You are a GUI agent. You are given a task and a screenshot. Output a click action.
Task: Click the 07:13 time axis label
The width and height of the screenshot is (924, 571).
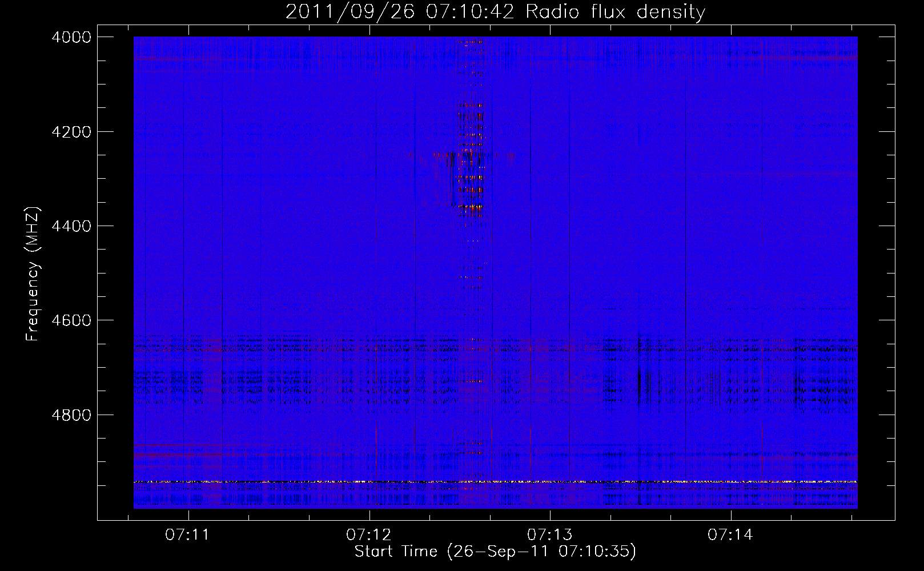click(550, 535)
